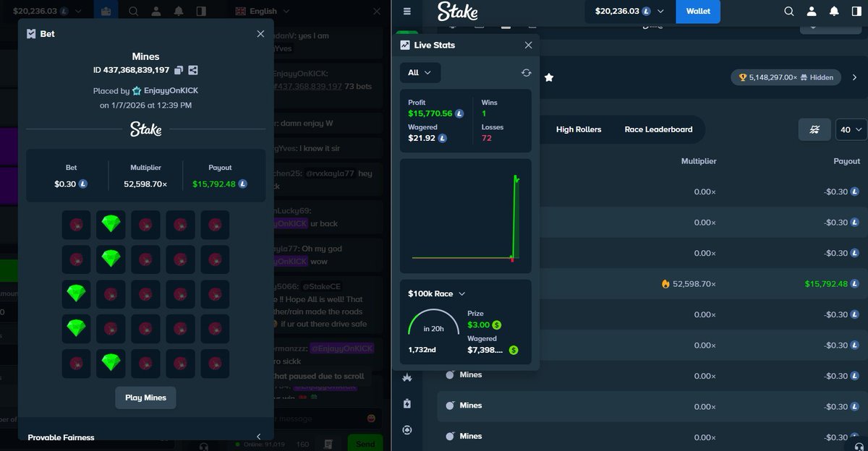Screen dimensions: 868x451
Task: Expand the Provable Fairness section
Action: pyautogui.click(x=145, y=437)
